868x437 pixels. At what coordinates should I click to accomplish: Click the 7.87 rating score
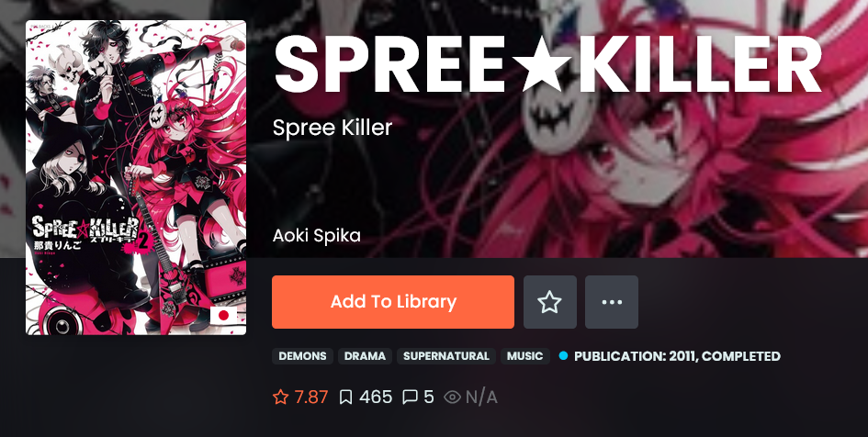pos(311,398)
